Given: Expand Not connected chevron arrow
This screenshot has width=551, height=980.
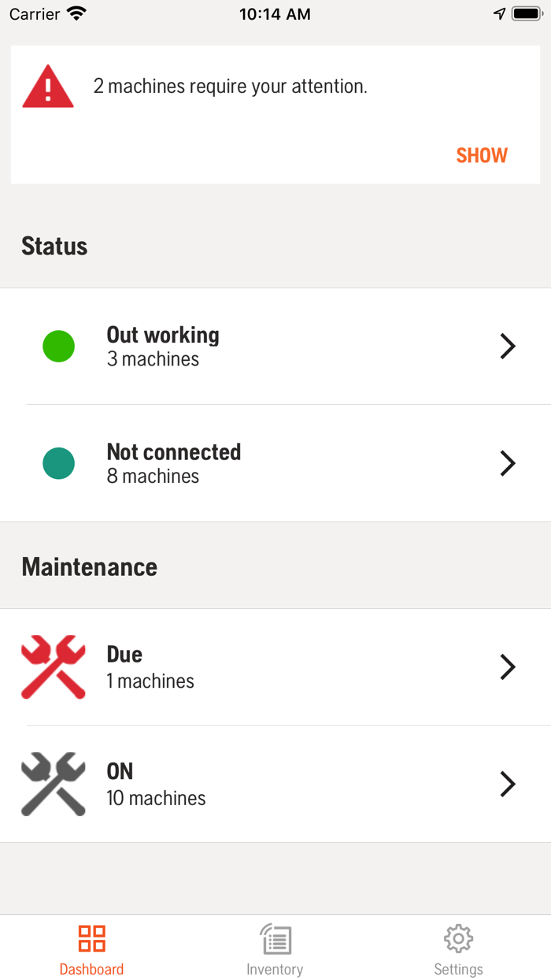Looking at the screenshot, I should coord(508,463).
